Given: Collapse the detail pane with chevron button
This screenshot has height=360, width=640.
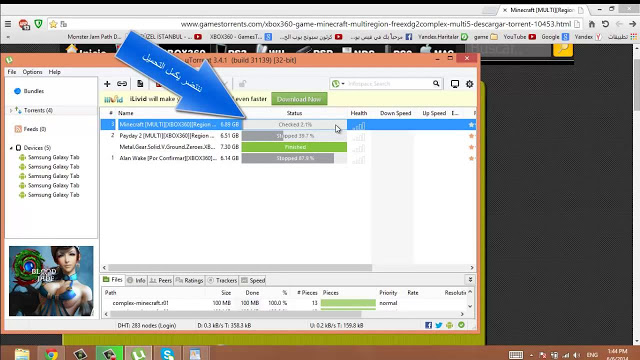Looking at the screenshot, I should (470, 280).
